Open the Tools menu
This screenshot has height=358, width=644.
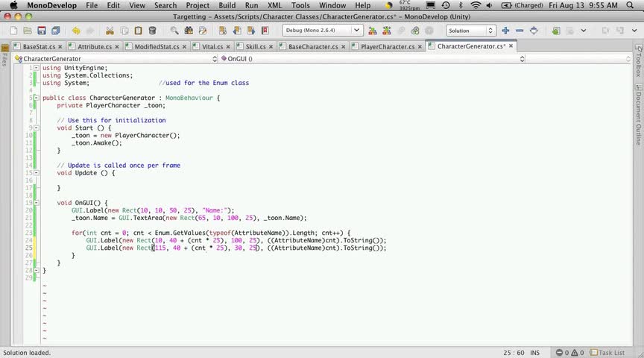coord(300,5)
